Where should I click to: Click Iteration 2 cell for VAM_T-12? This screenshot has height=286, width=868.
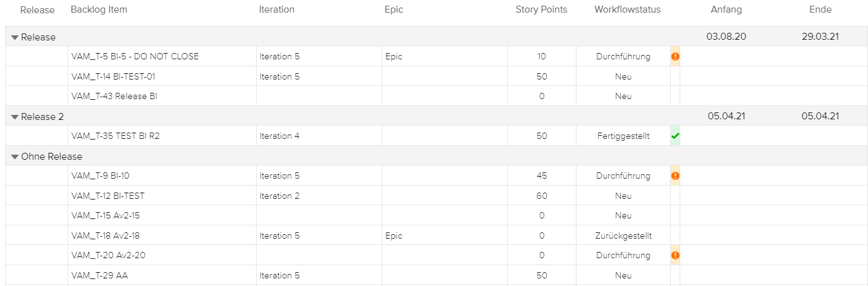point(279,196)
